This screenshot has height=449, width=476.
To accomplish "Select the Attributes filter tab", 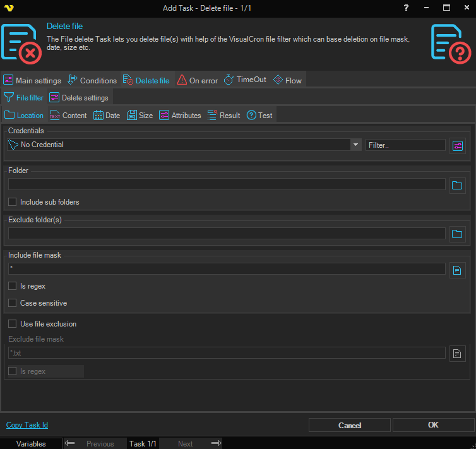I will click(x=180, y=116).
